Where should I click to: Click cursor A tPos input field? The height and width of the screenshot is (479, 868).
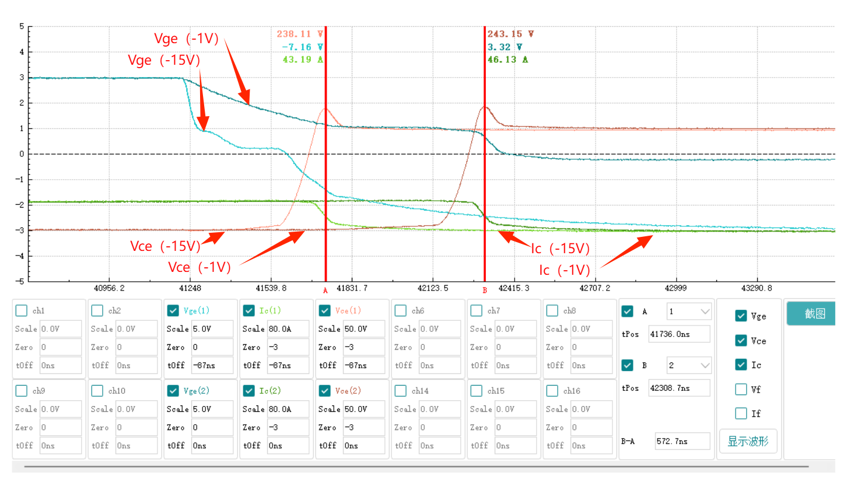pos(678,334)
